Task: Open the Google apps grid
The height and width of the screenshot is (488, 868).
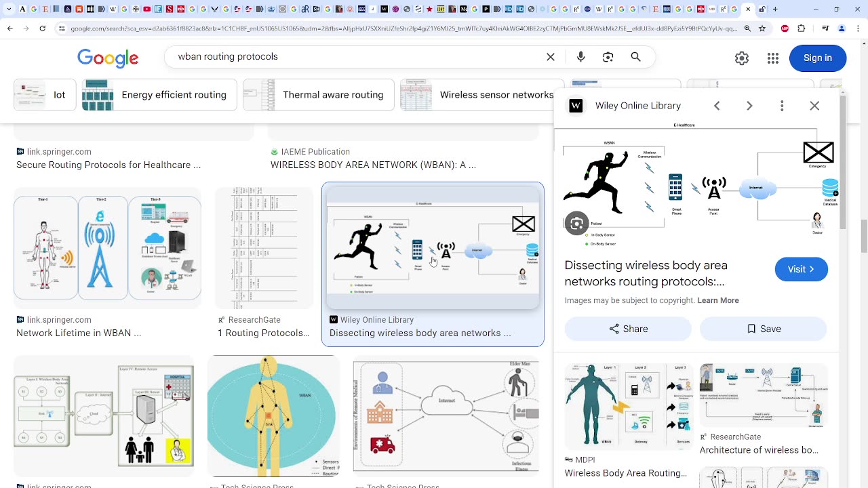Action: [773, 58]
